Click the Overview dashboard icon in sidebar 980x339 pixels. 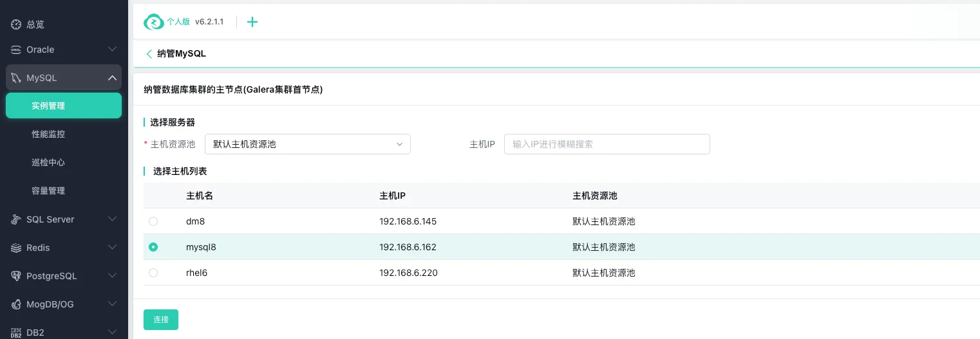16,24
